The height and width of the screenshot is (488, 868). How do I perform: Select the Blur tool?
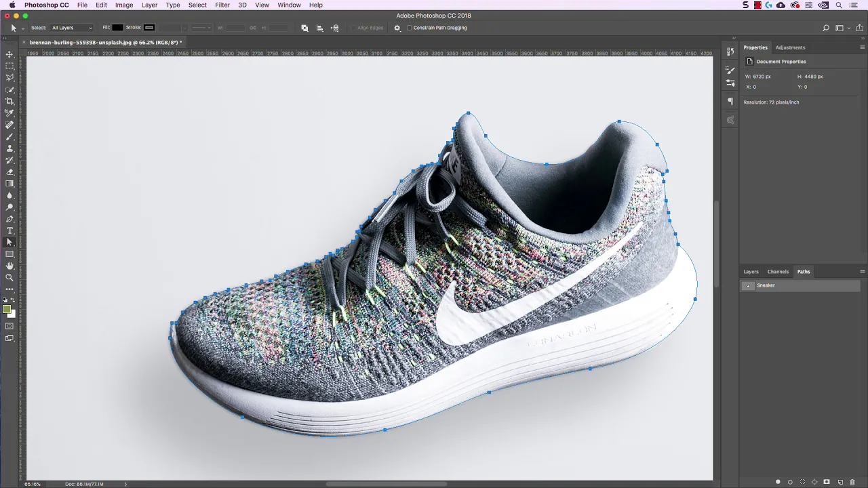[x=9, y=195]
